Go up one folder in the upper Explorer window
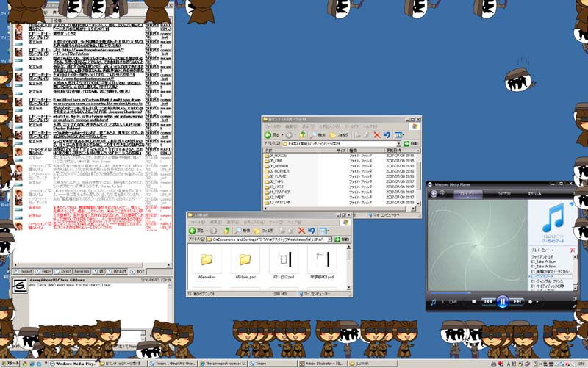This screenshot has width=588, height=368. (x=303, y=135)
